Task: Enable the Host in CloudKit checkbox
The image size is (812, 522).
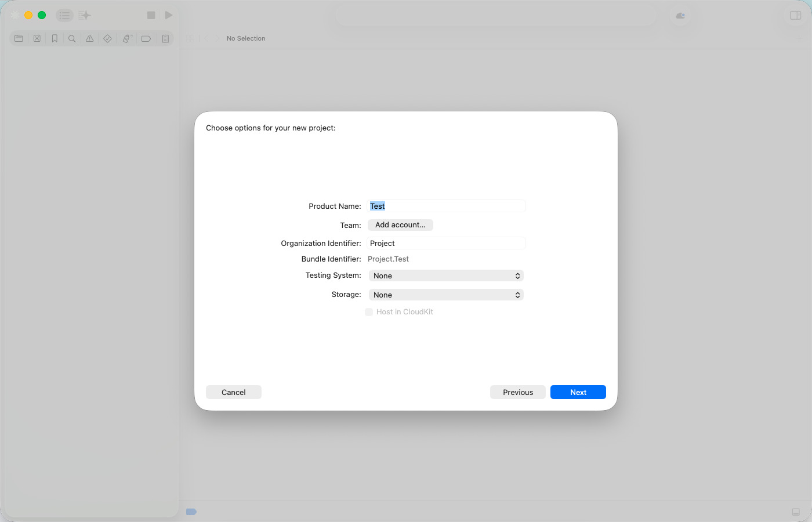Action: (x=369, y=312)
